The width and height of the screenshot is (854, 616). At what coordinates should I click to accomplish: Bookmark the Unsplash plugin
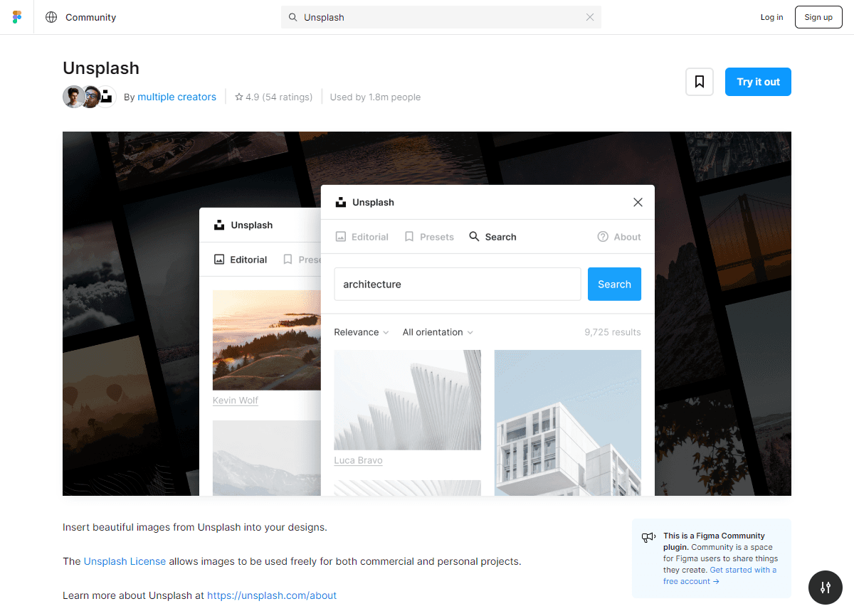pyautogui.click(x=700, y=82)
